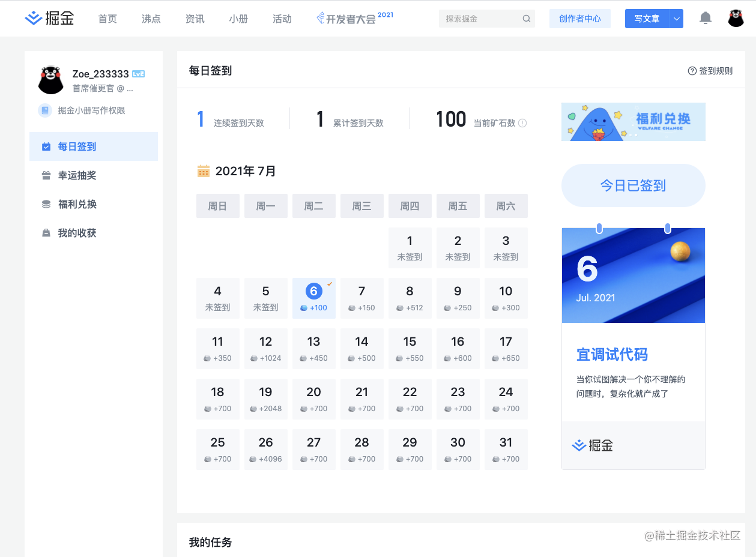Select 幸运抽奖 in the sidebar
The height and width of the screenshot is (557, 756).
(94, 175)
